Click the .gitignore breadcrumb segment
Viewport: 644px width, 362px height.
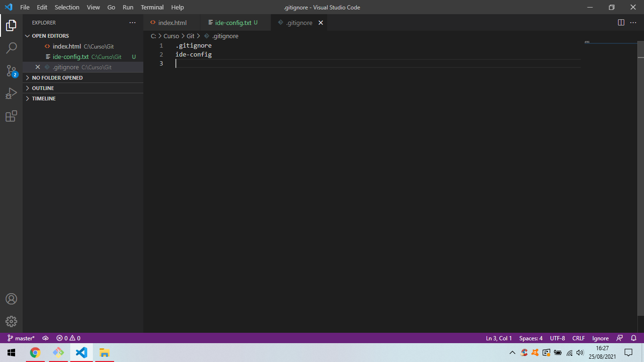click(222, 36)
